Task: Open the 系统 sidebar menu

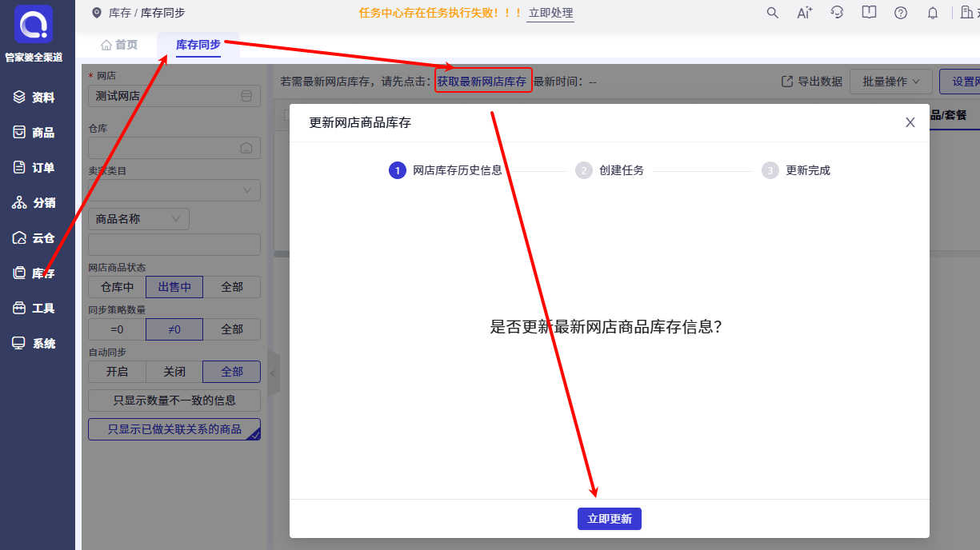Action: coord(34,344)
